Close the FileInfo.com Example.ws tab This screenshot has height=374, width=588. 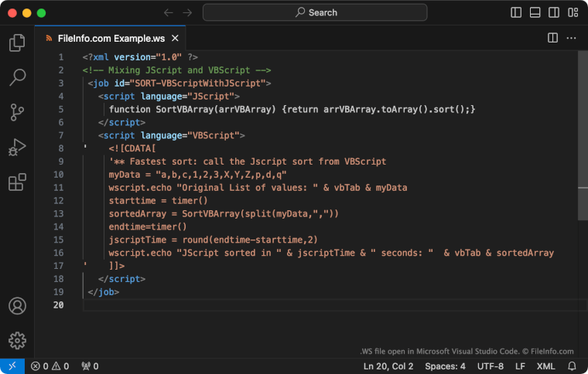tap(176, 38)
